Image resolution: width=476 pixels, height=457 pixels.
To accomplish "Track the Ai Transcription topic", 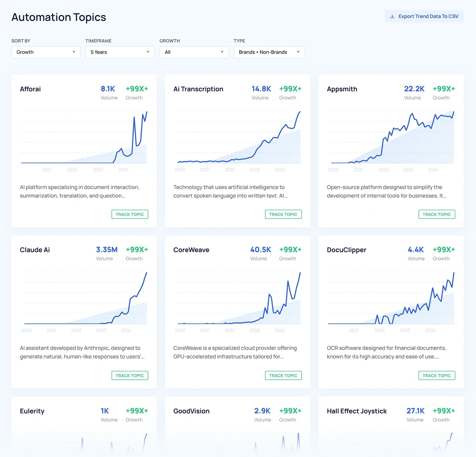I will (283, 214).
